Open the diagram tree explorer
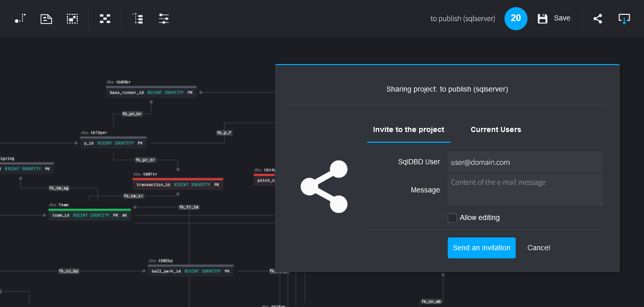This screenshot has height=307, width=644. click(137, 18)
